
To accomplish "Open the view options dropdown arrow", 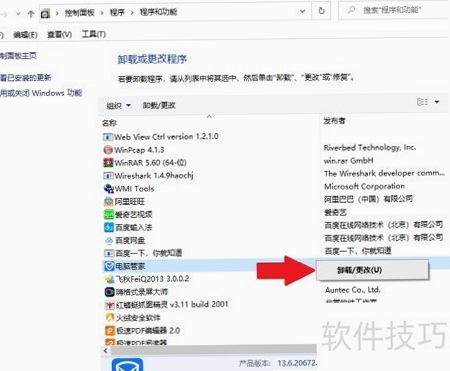I will (x=437, y=102).
